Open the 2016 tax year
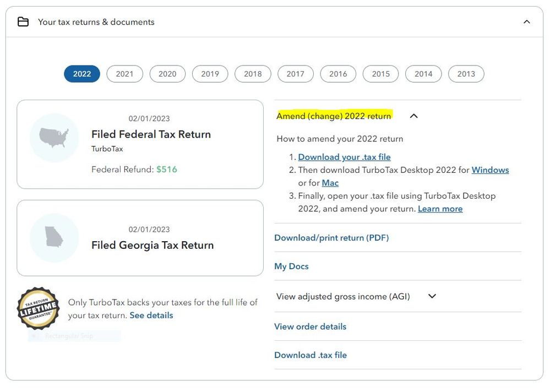Viewport: 550px width, 392px height. click(x=338, y=74)
